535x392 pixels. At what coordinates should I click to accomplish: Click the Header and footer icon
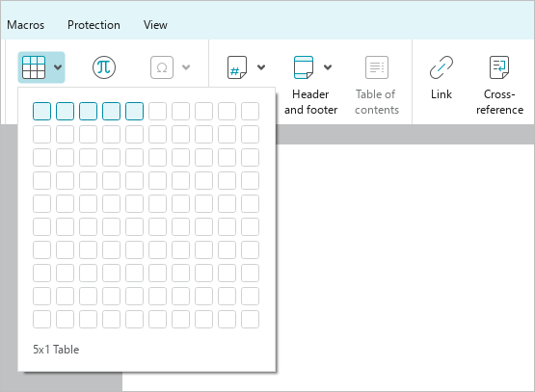pyautogui.click(x=304, y=67)
